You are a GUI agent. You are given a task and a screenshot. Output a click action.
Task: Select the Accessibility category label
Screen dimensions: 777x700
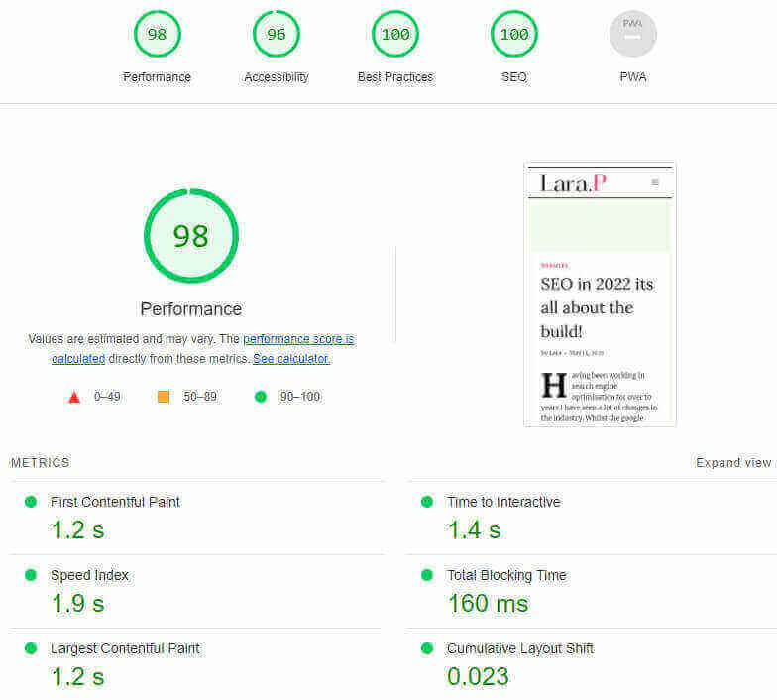pyautogui.click(x=276, y=77)
